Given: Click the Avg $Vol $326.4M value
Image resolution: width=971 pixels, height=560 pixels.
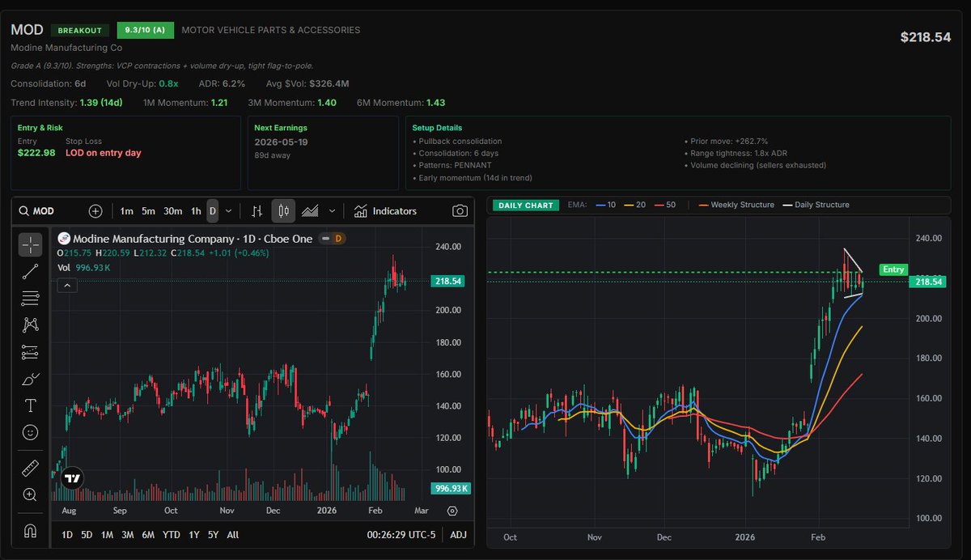Looking at the screenshot, I should coord(329,83).
